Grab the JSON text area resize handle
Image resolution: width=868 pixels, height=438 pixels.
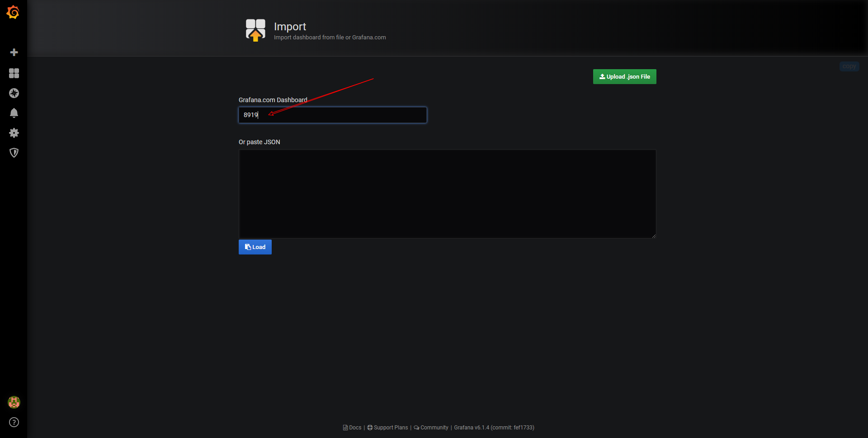(654, 236)
